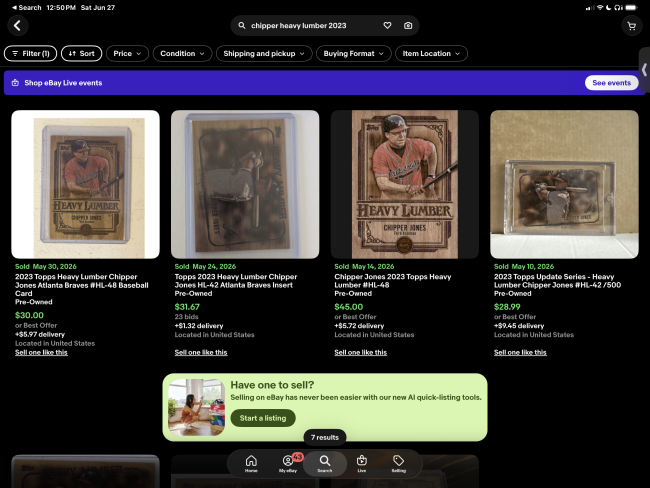
Task: Open the side panel slide-over handle
Action: pos(644,70)
